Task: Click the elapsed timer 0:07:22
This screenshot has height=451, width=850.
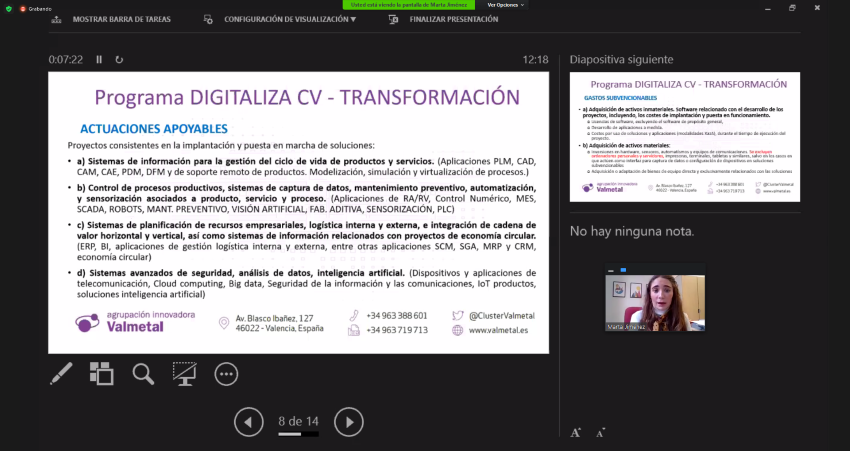Action: pos(66,60)
